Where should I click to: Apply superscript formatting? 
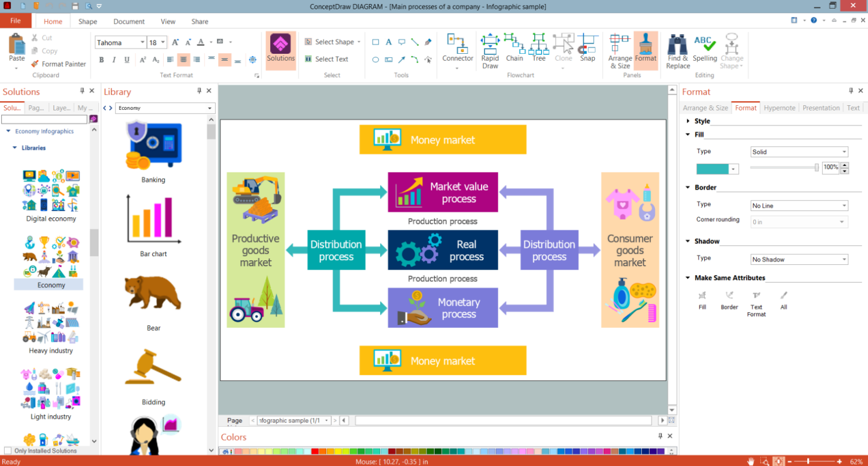click(x=143, y=60)
